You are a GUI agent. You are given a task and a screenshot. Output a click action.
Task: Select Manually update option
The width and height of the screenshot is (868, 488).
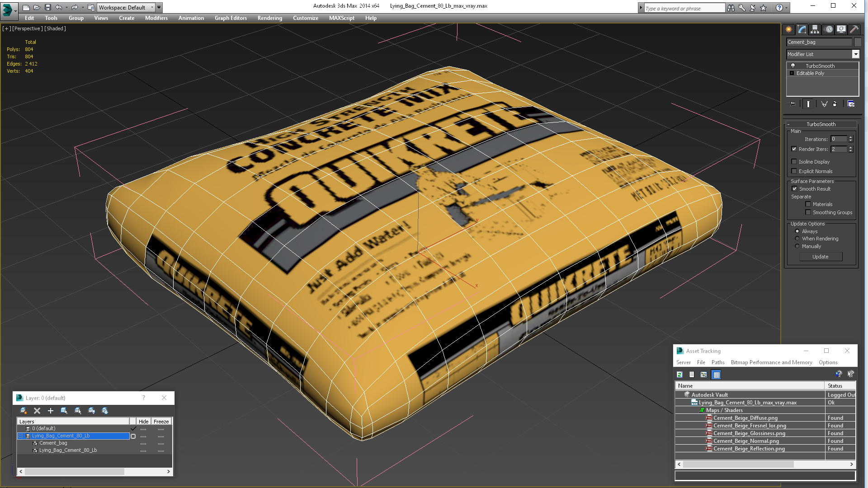pyautogui.click(x=797, y=246)
